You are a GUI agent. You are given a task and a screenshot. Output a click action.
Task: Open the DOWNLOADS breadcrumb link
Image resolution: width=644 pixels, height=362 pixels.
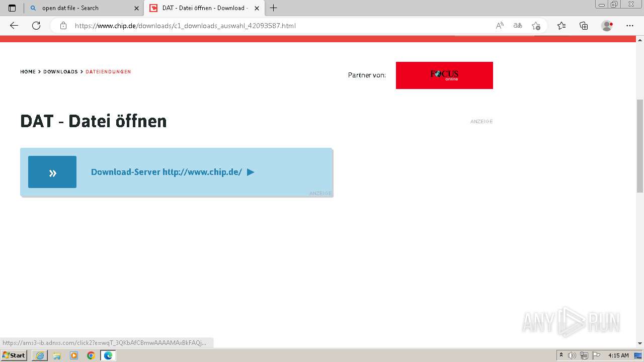coord(60,72)
